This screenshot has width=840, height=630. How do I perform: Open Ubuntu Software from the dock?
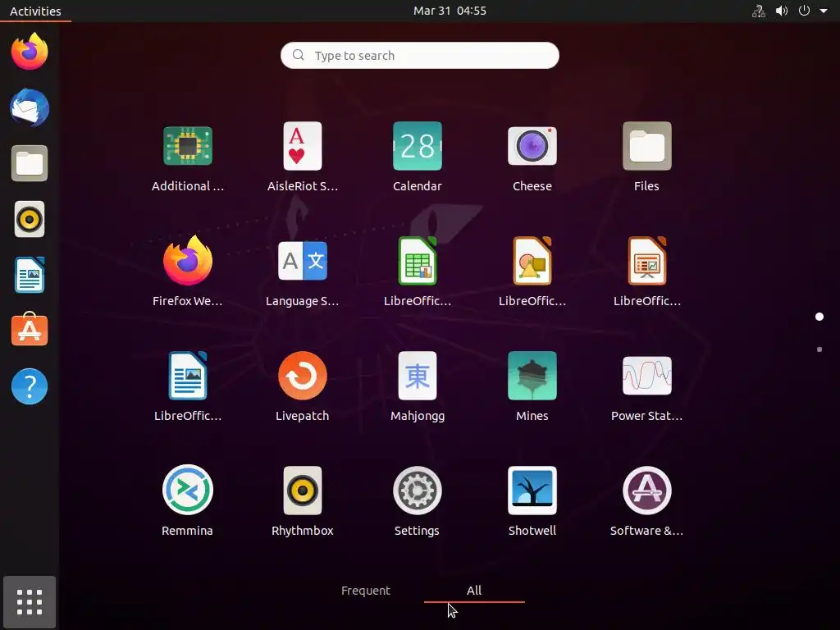pyautogui.click(x=30, y=330)
